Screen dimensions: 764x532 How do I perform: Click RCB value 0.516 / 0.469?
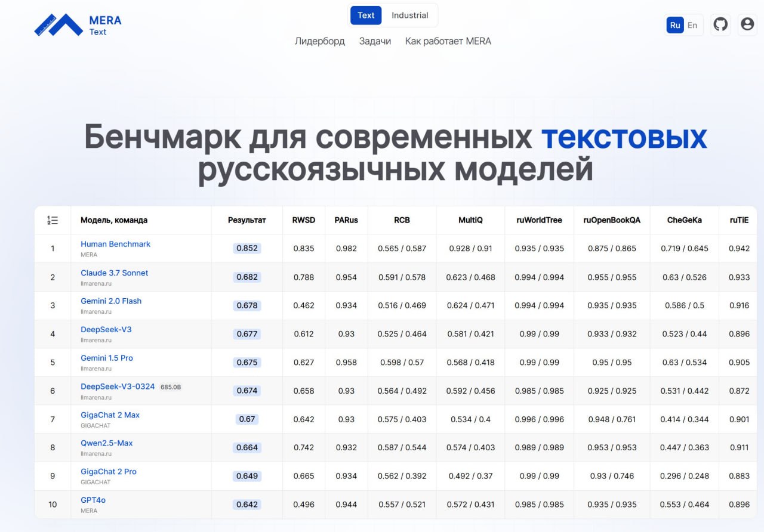[402, 305]
